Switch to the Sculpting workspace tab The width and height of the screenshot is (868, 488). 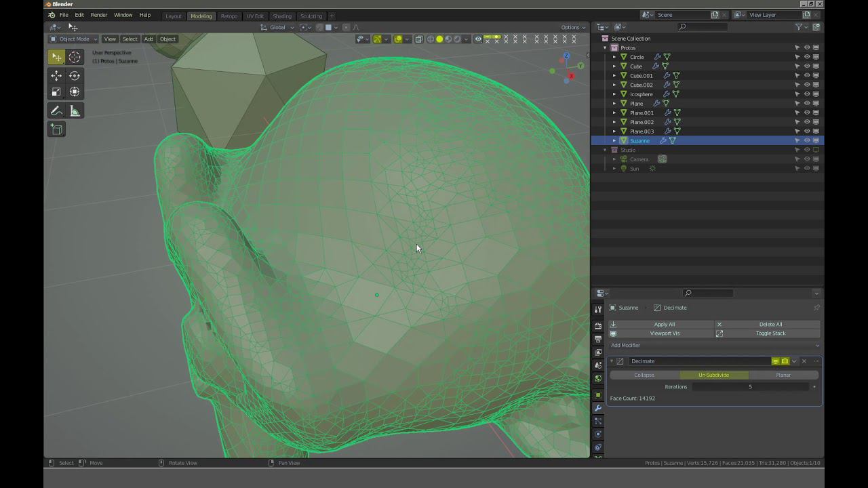[x=311, y=16]
